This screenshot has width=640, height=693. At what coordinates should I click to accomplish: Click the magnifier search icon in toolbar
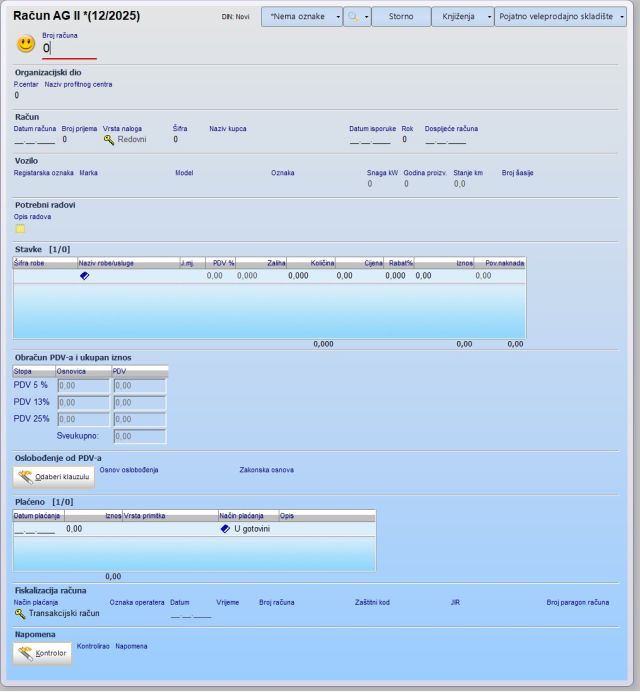click(351, 17)
